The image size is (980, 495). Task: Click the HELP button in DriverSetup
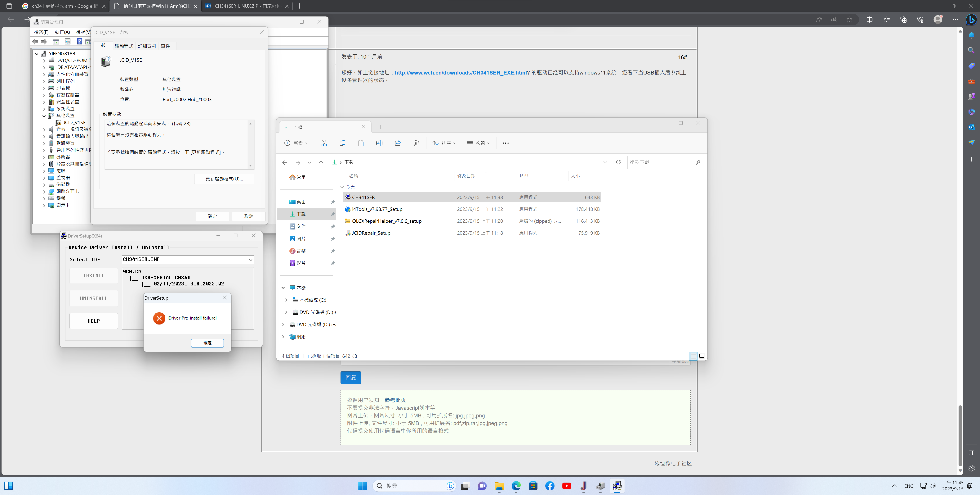[94, 321]
